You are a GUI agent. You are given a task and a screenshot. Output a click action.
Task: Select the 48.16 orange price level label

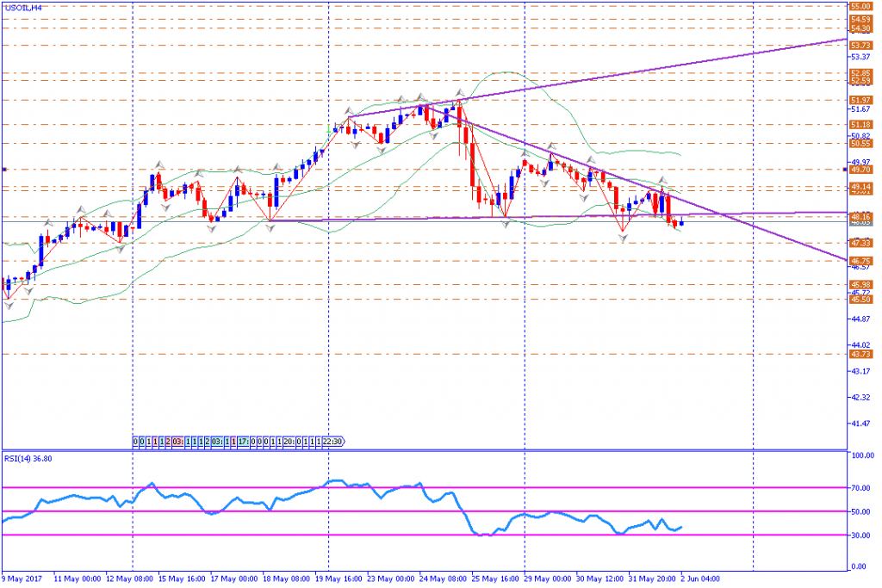click(x=860, y=216)
